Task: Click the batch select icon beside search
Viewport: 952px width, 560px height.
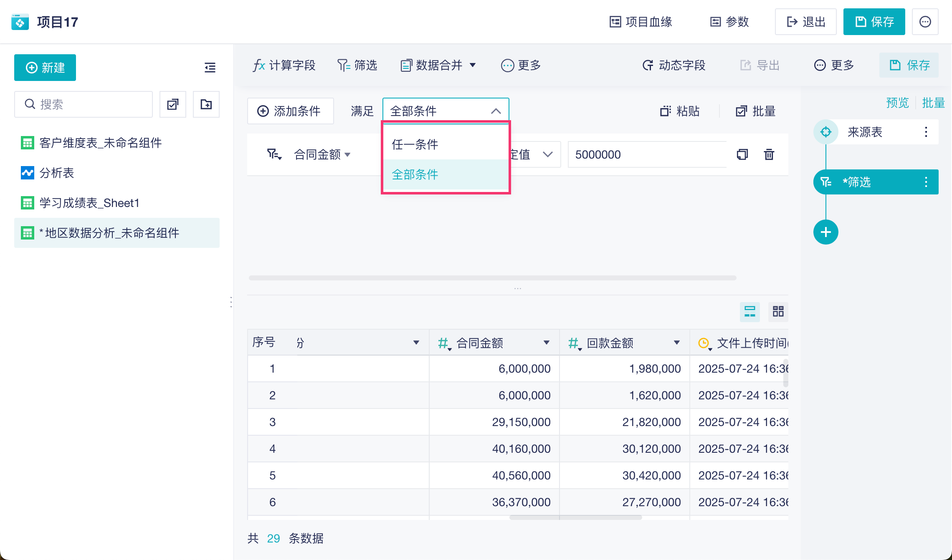Action: tap(173, 104)
